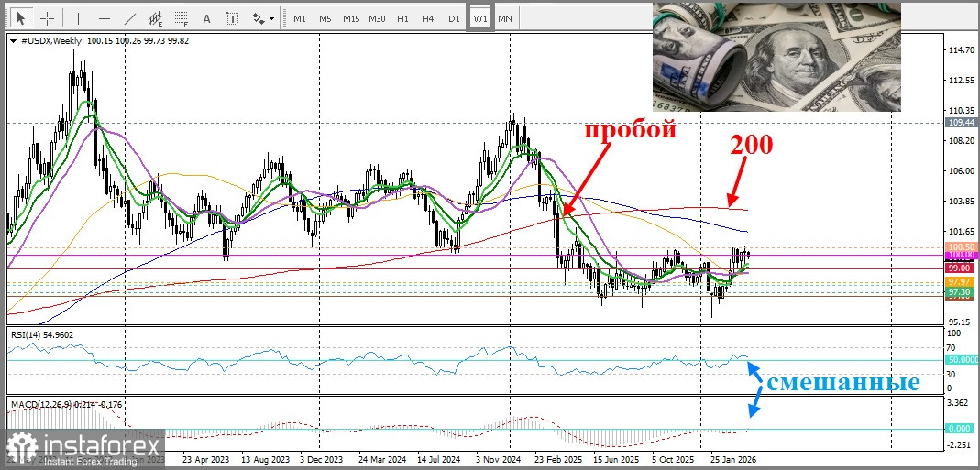Click the MACD(12,26,9) indicator label

pyautogui.click(x=66, y=404)
